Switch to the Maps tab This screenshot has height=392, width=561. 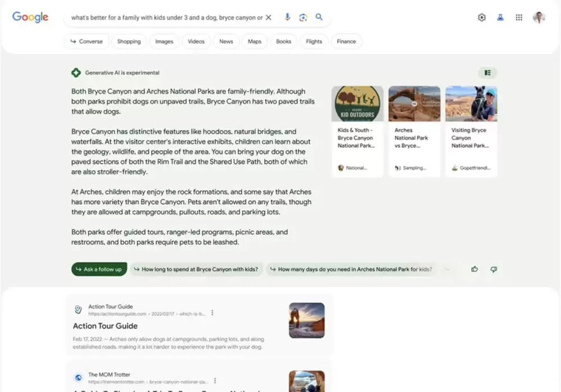pyautogui.click(x=255, y=41)
